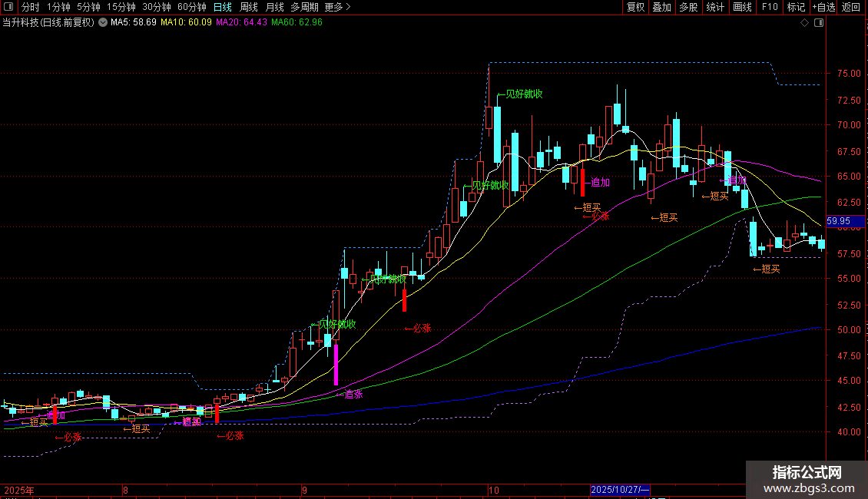
Task: Expand the 更多 periods menu
Action: (337, 7)
